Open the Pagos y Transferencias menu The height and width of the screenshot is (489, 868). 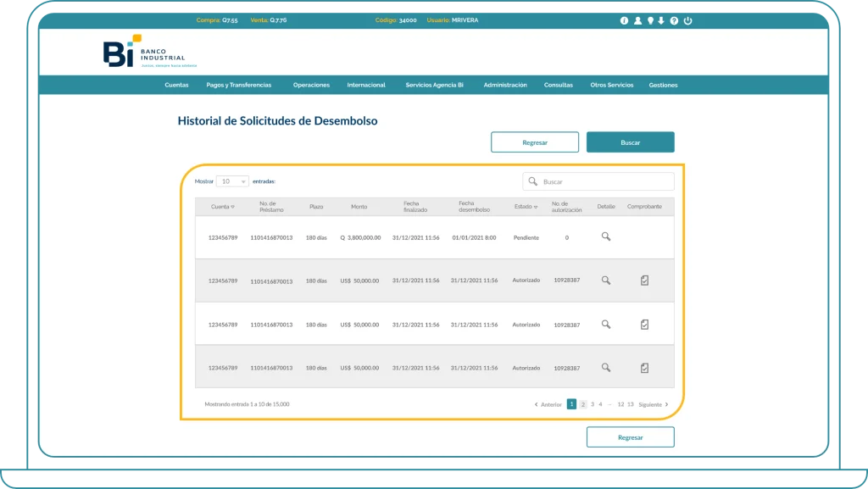(239, 85)
